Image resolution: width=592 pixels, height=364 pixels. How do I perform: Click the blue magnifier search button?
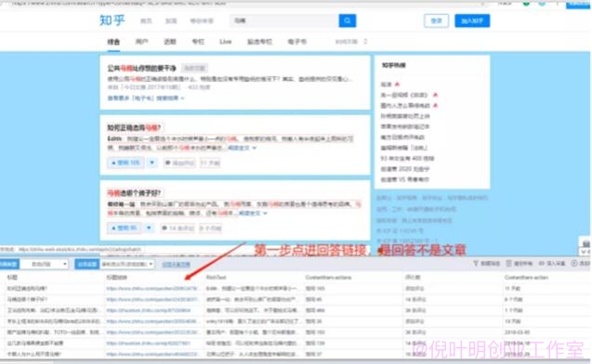point(348,20)
